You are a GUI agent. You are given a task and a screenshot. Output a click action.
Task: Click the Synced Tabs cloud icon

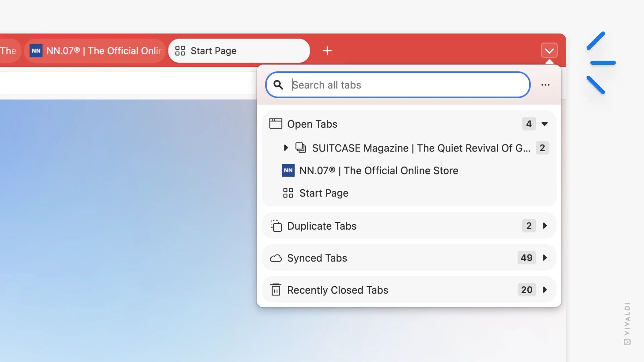[x=276, y=258]
